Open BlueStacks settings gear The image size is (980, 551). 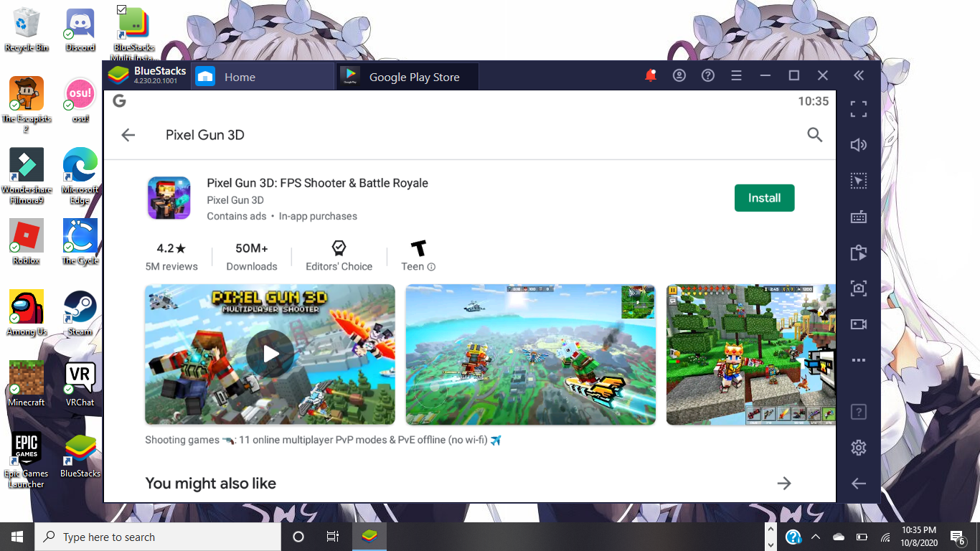[x=859, y=448]
